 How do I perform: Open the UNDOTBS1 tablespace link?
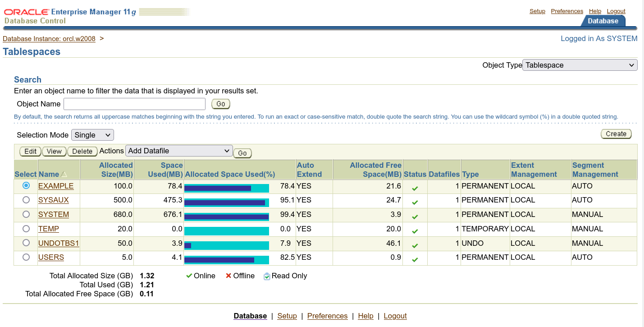(x=59, y=243)
